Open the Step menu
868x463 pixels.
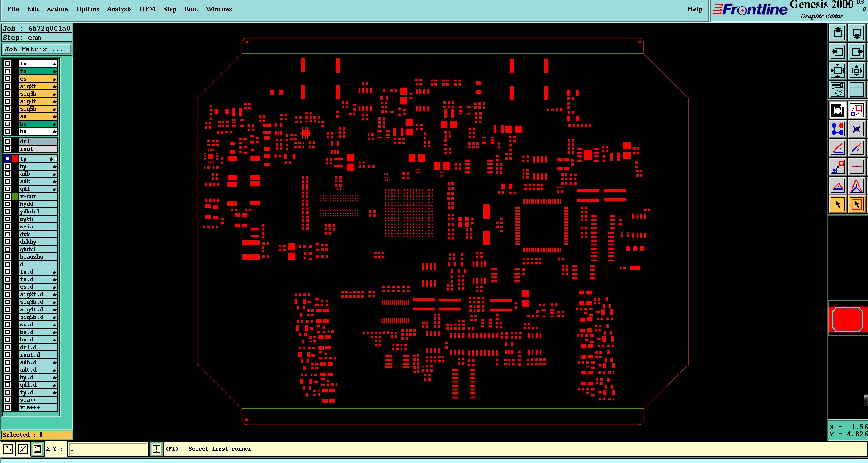point(170,9)
